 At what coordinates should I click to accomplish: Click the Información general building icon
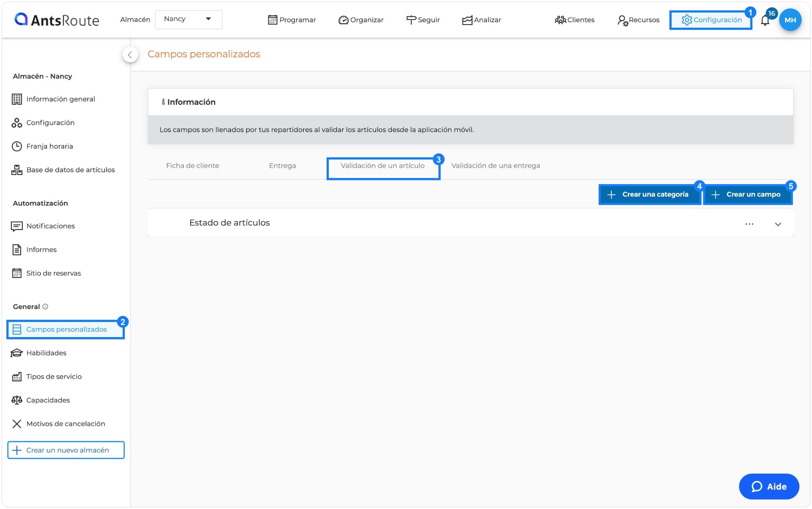click(17, 99)
